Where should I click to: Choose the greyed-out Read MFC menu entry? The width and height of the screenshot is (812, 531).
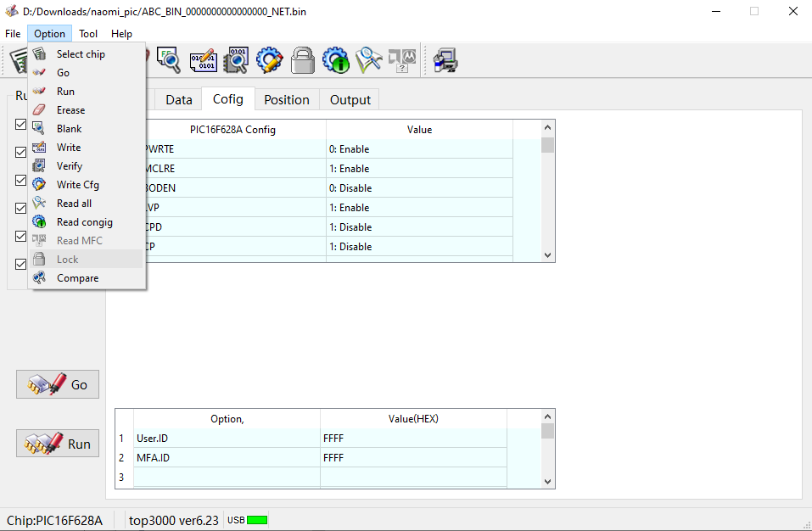click(86, 240)
